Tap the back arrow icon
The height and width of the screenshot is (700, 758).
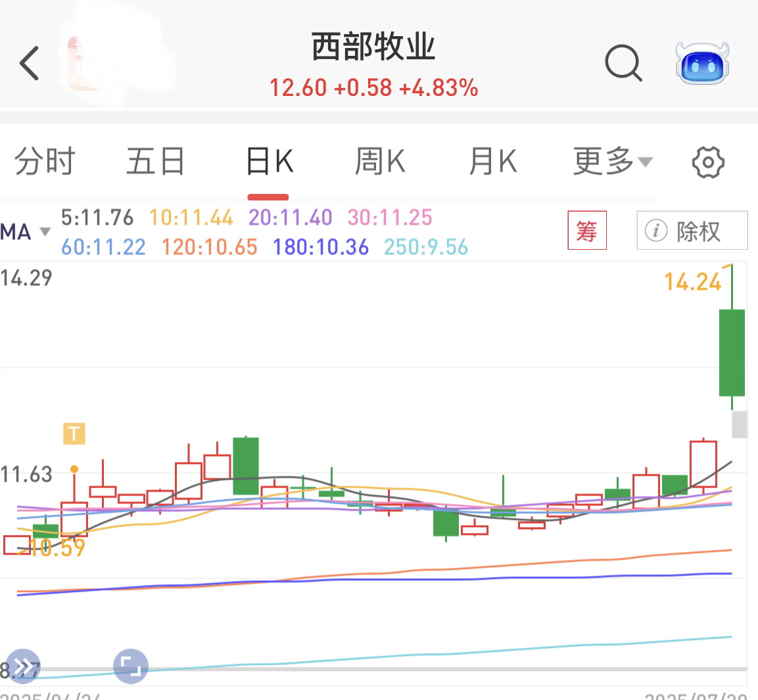point(29,63)
